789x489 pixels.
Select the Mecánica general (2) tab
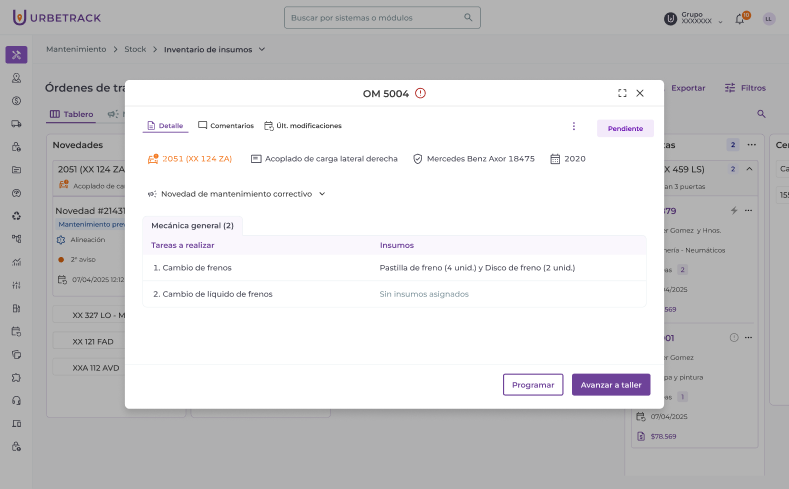click(x=192, y=226)
